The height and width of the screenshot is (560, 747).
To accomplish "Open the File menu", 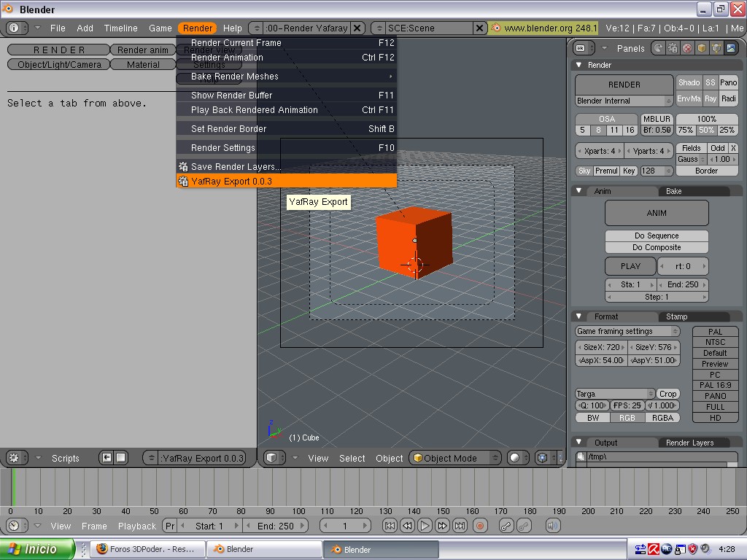I will pyautogui.click(x=58, y=28).
